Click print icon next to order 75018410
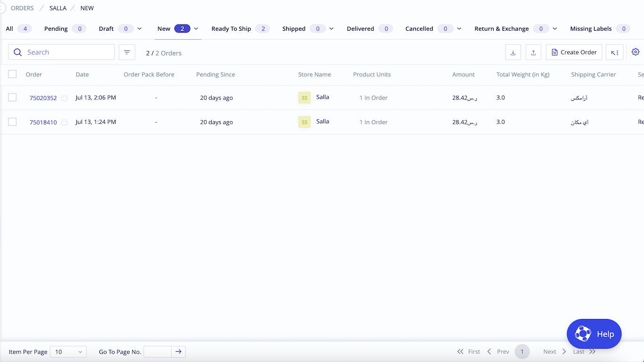 (65, 123)
